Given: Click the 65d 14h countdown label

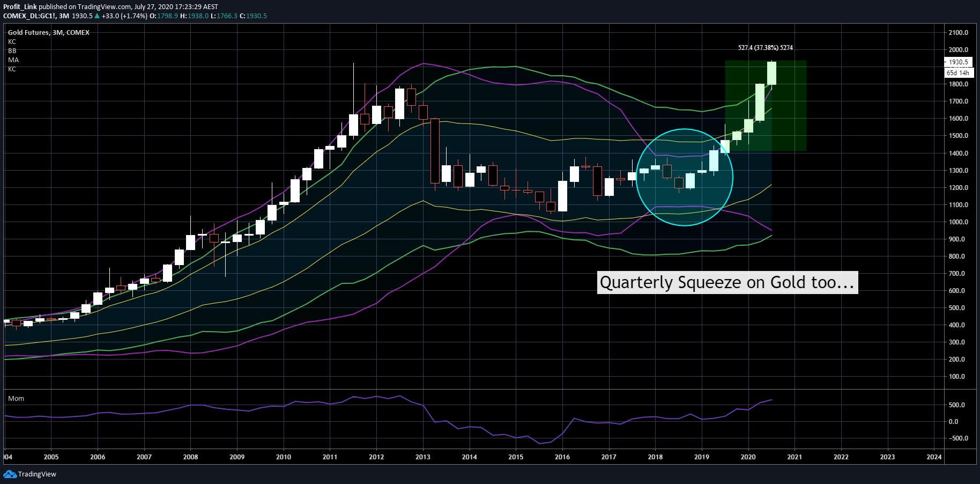Looking at the screenshot, I should [x=958, y=73].
